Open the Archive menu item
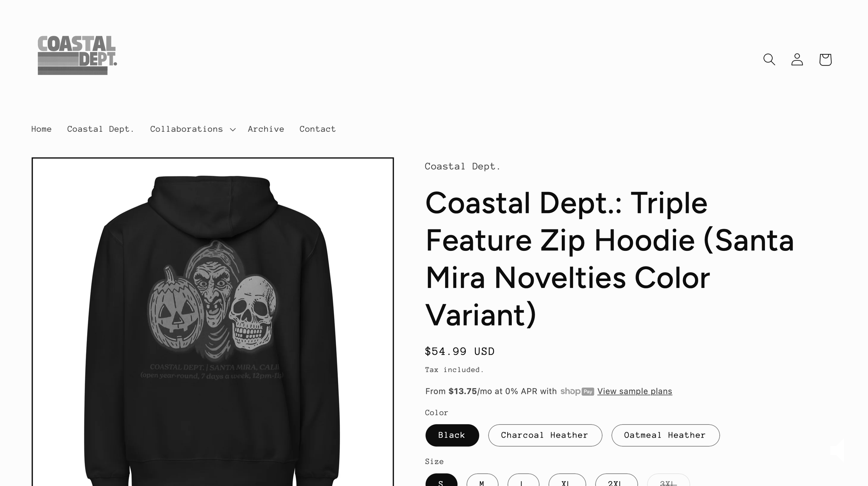Screen dimensions: 868x486 click(266, 129)
